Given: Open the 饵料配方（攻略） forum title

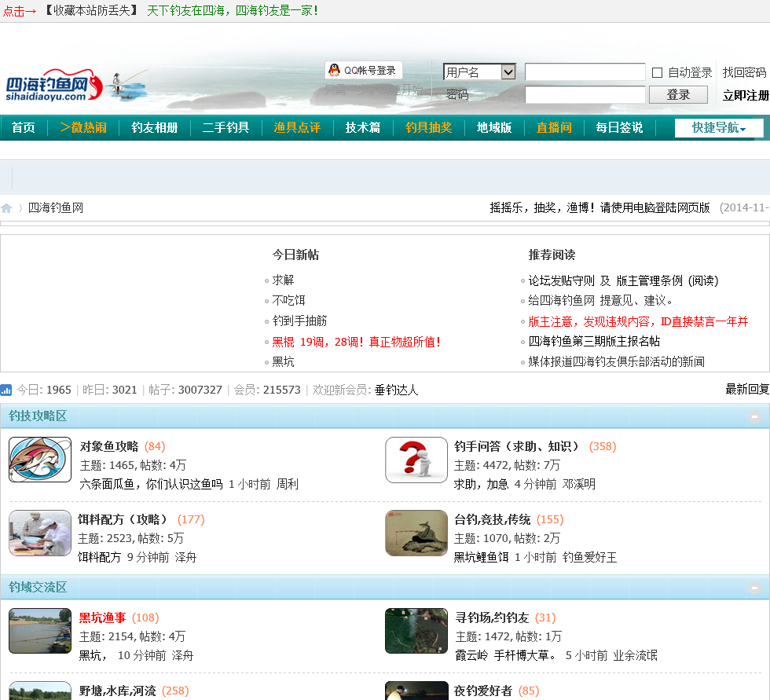Looking at the screenshot, I should pos(123,520).
